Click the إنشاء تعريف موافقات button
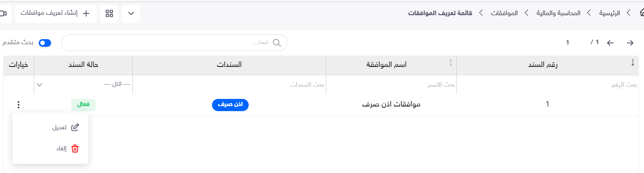 pos(56,13)
